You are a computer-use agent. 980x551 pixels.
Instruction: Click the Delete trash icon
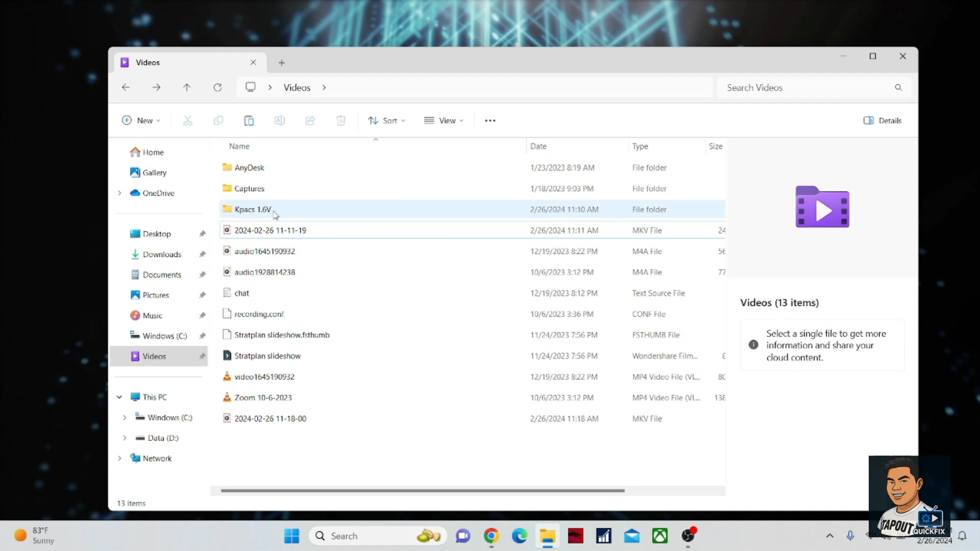341,121
